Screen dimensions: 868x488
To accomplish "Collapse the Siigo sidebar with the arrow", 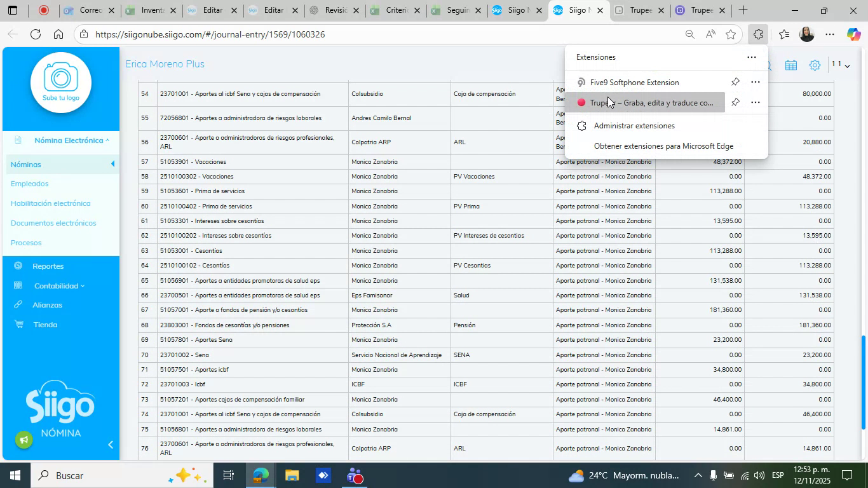I will coord(111,445).
